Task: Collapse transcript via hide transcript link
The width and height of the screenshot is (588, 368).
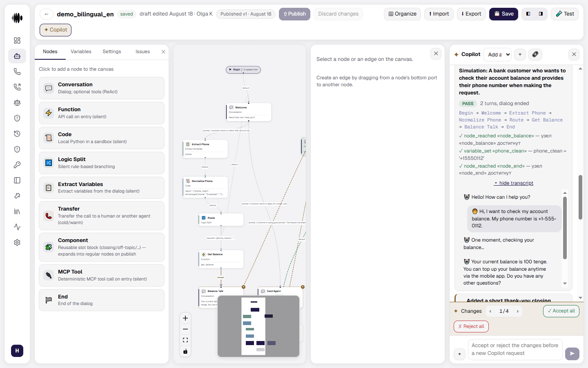Action: pyautogui.click(x=514, y=183)
